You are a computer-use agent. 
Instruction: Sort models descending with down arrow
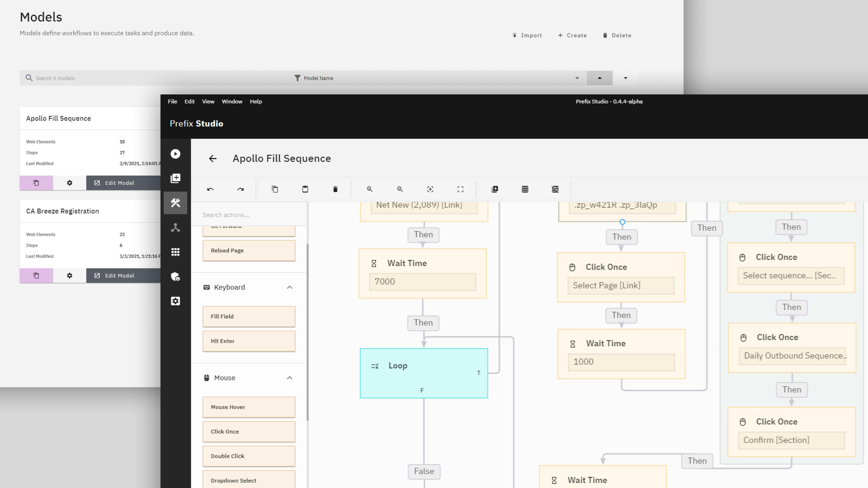[x=625, y=78]
